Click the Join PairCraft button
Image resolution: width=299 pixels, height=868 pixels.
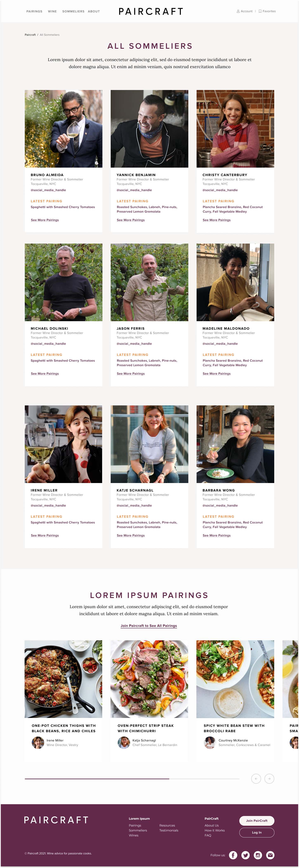point(256,821)
